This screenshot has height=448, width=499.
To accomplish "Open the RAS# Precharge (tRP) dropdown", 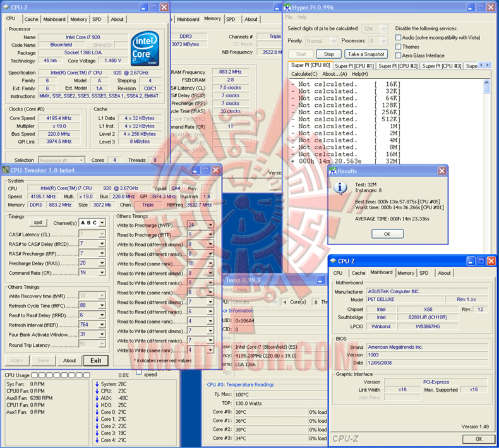I will tap(102, 253).
